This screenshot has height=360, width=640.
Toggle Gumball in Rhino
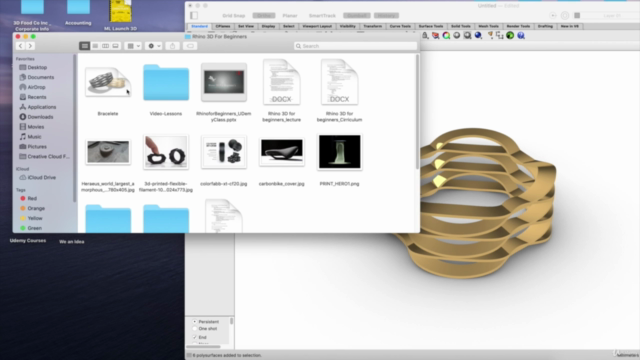click(356, 16)
